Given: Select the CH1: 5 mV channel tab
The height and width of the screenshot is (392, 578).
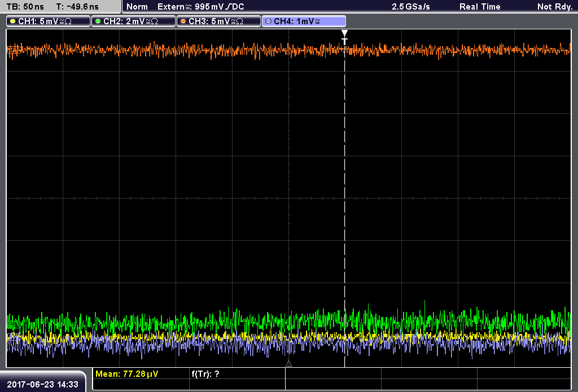Looking at the screenshot, I should point(49,21).
